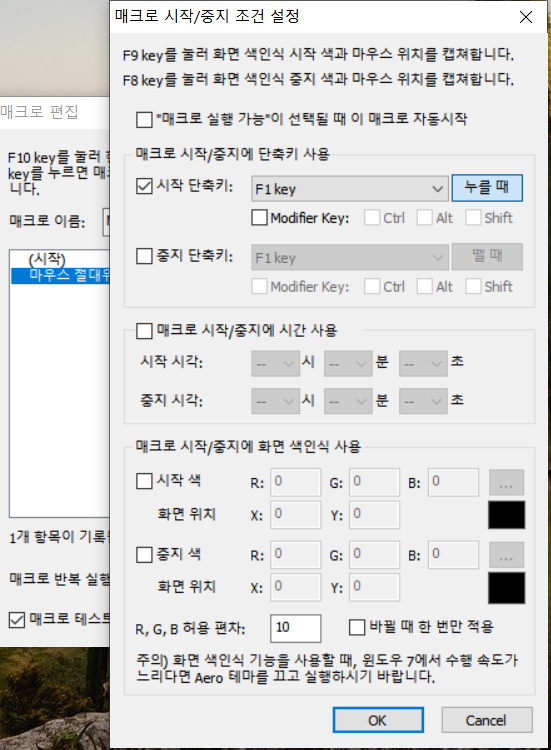
Task: Enable the 시작 색 checkbox
Action: (x=144, y=481)
